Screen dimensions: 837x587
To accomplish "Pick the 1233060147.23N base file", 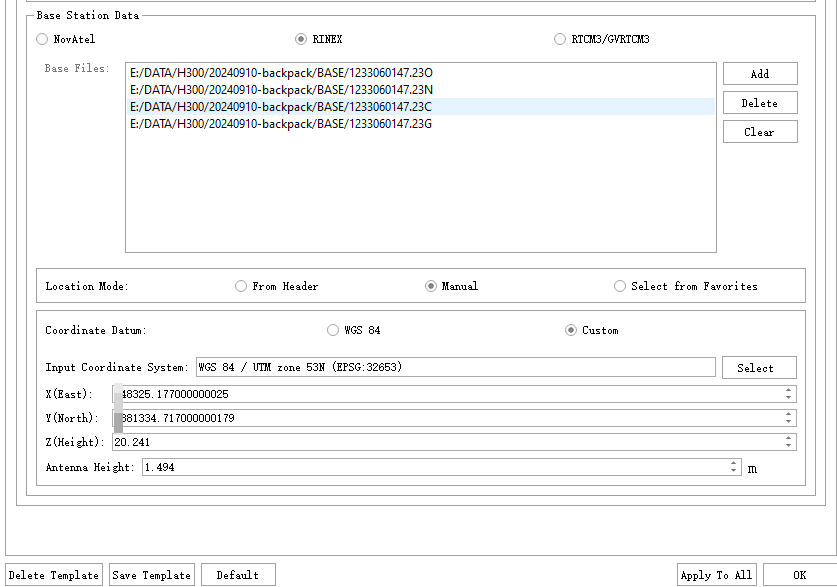I will pos(281,90).
